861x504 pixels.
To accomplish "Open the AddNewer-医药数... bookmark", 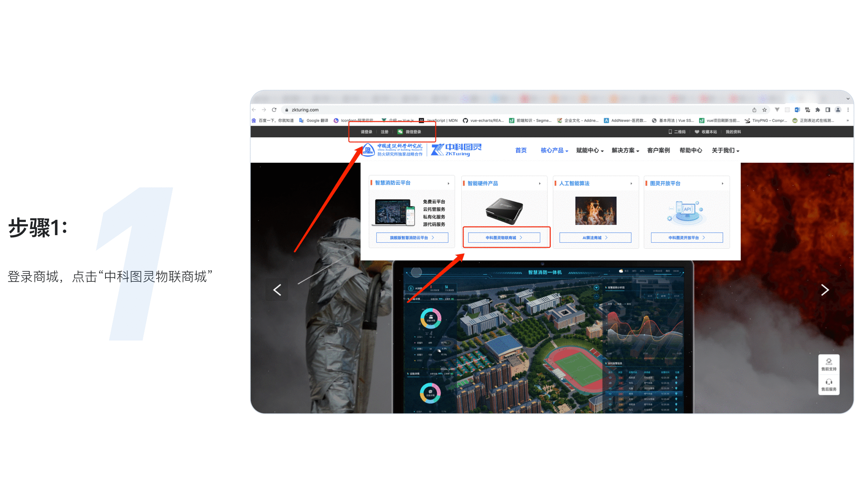I will (x=625, y=120).
